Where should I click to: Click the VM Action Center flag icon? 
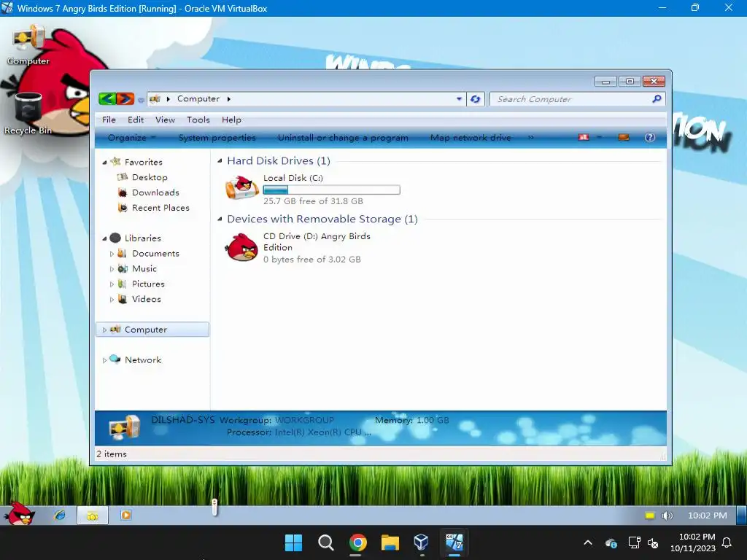[x=650, y=516]
